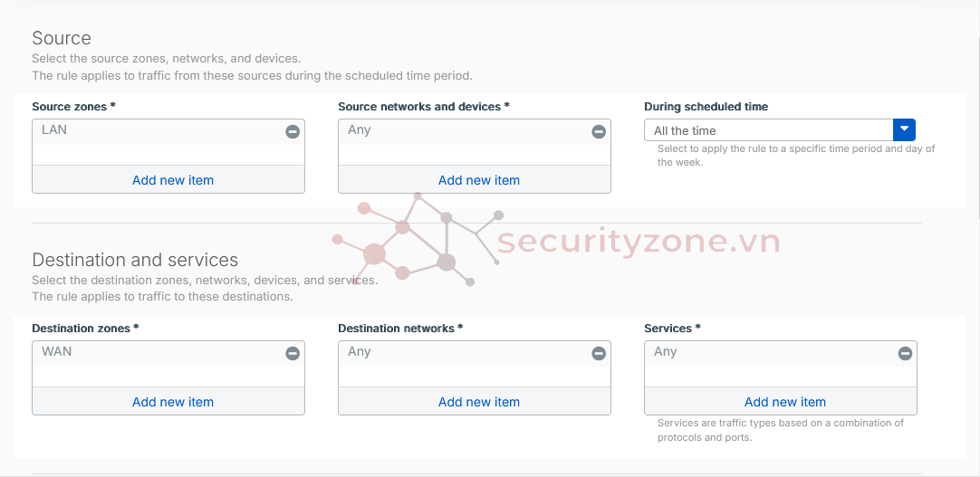Remove LAN from Source zones
This screenshot has height=477, width=980.
(x=293, y=131)
